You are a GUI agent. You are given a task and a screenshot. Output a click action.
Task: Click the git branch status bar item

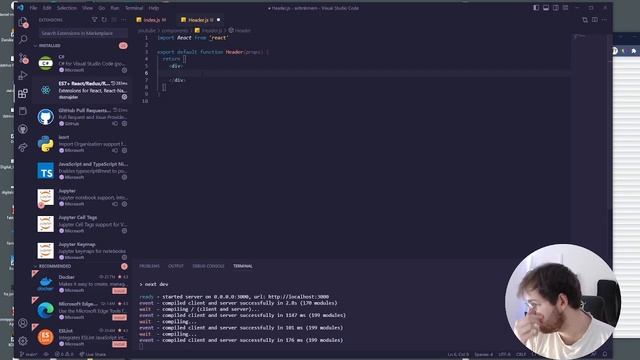pos(28,354)
